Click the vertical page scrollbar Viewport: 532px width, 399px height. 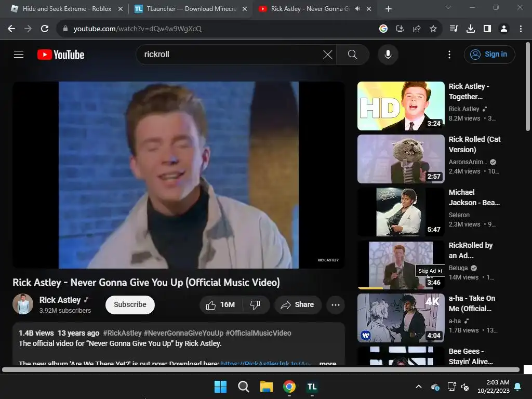coord(528,87)
